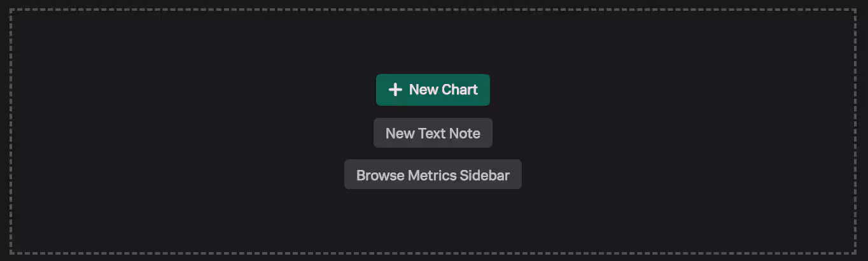The height and width of the screenshot is (261, 868).
Task: Click empty space left of New Chart
Action: coord(255,90)
